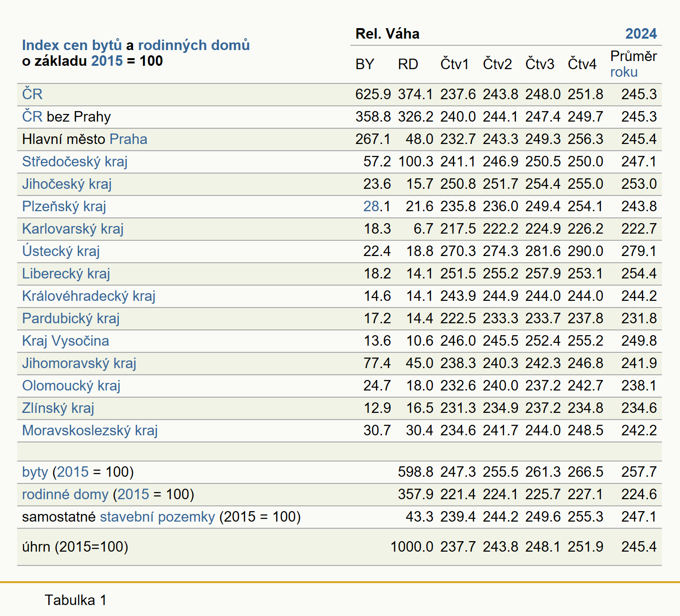Screen dimensions: 680x616
Task: Open the Plzeňský kraj link
Action: click(64, 206)
